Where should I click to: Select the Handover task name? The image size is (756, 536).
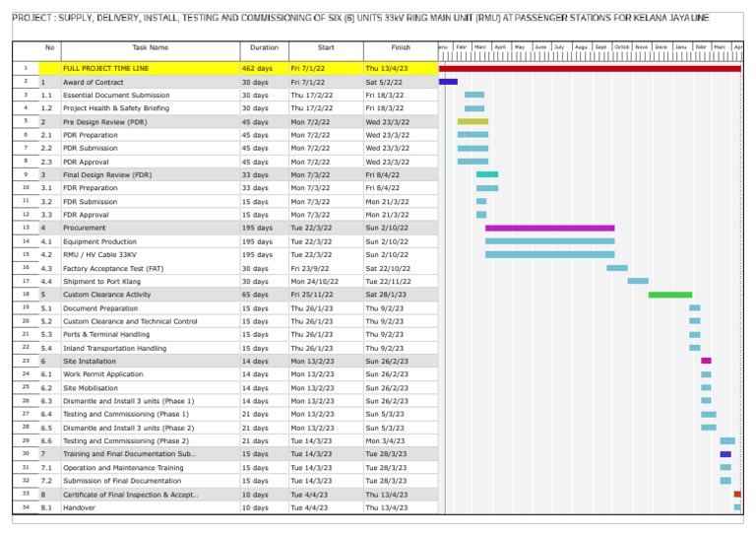79,507
